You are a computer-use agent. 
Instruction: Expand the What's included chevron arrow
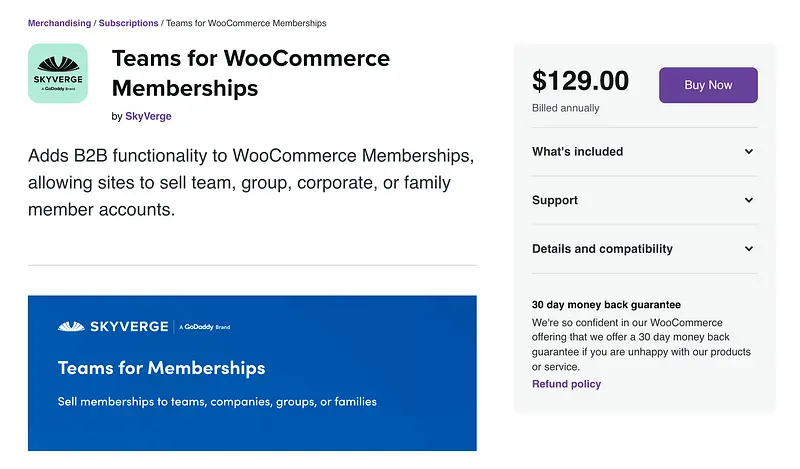[749, 152]
